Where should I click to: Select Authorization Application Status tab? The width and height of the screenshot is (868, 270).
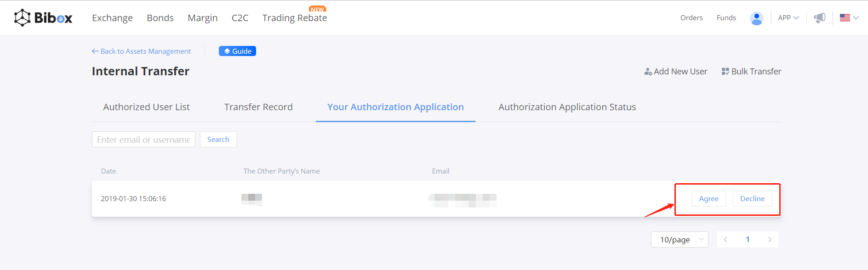click(x=567, y=107)
